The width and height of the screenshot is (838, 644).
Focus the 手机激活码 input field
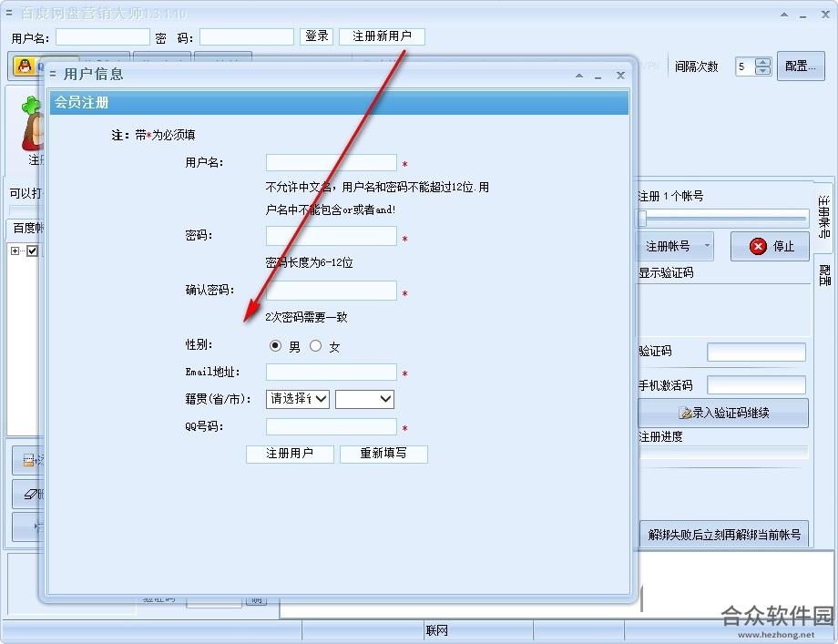(756, 384)
